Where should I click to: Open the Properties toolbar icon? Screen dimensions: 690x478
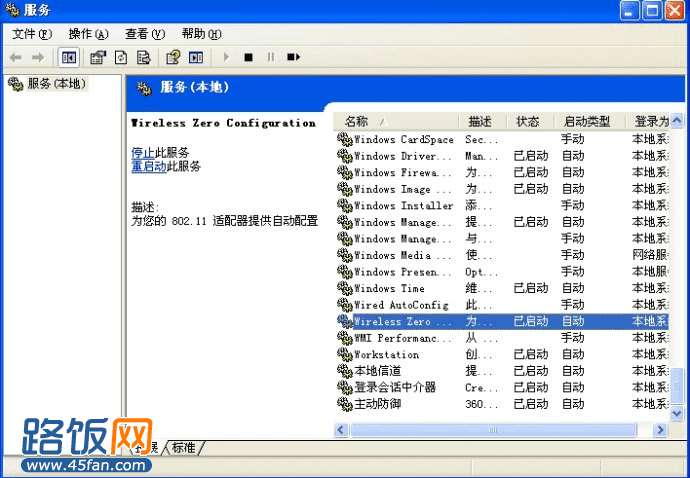point(98,57)
